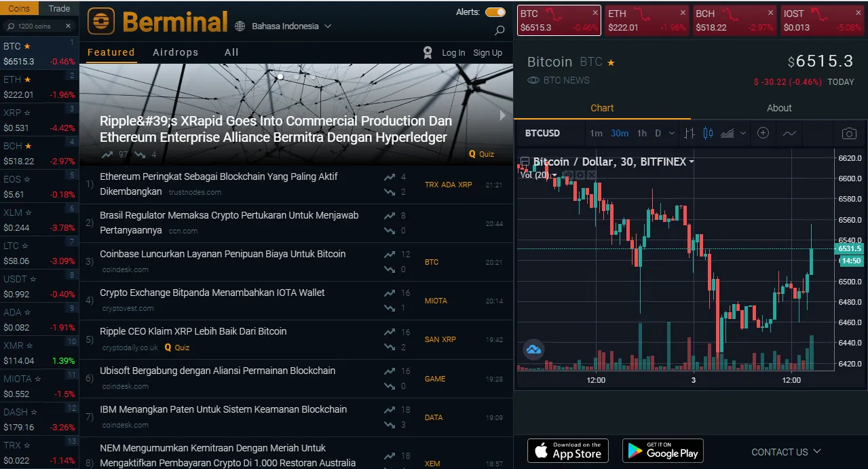Set chart interval to 30m

[620, 133]
